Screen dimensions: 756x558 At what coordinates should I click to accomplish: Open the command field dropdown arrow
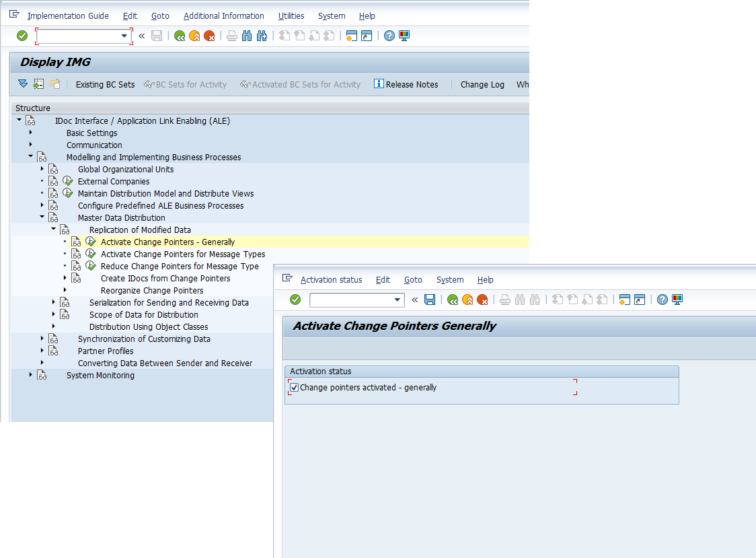pyautogui.click(x=124, y=36)
